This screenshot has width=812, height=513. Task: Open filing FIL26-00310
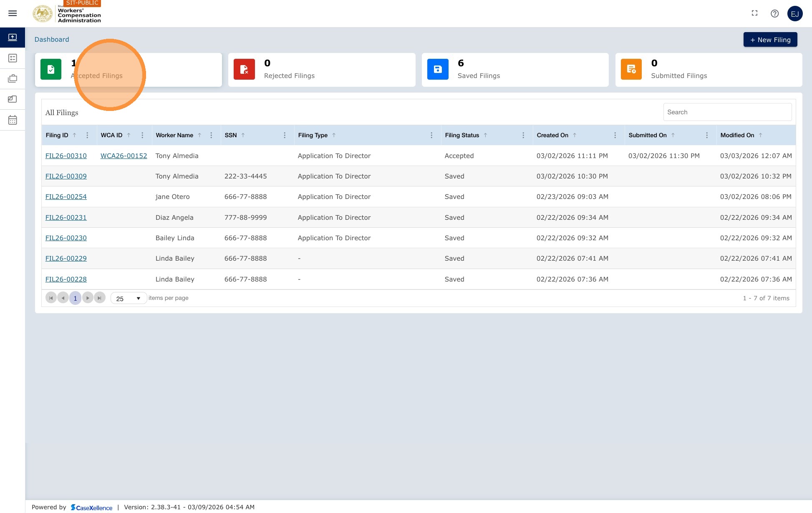(x=66, y=156)
